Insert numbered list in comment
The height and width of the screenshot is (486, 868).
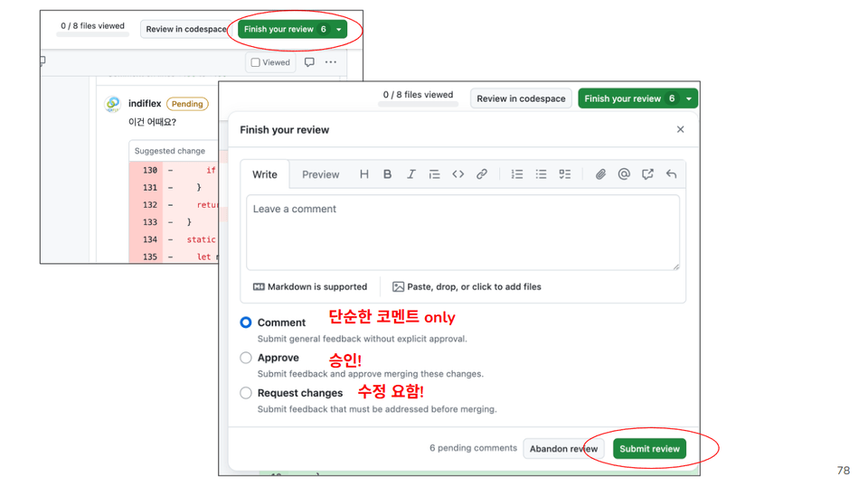(x=517, y=174)
